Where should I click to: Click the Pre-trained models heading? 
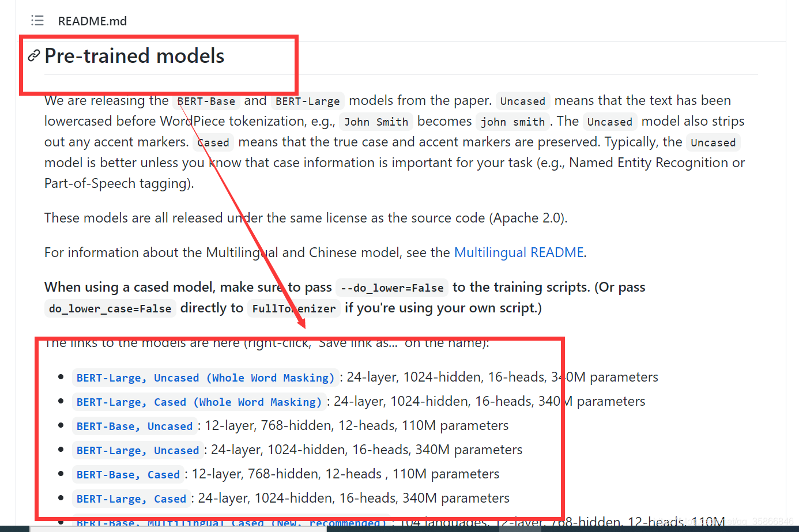point(134,56)
